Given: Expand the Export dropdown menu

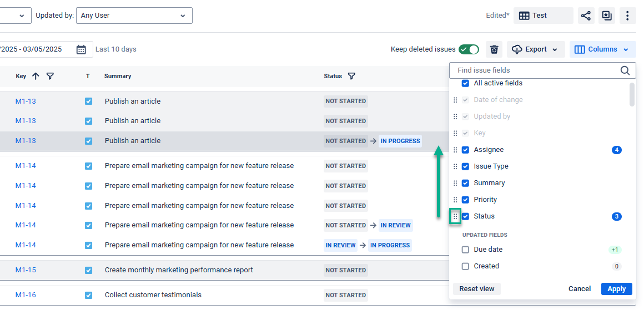Looking at the screenshot, I should click(536, 49).
